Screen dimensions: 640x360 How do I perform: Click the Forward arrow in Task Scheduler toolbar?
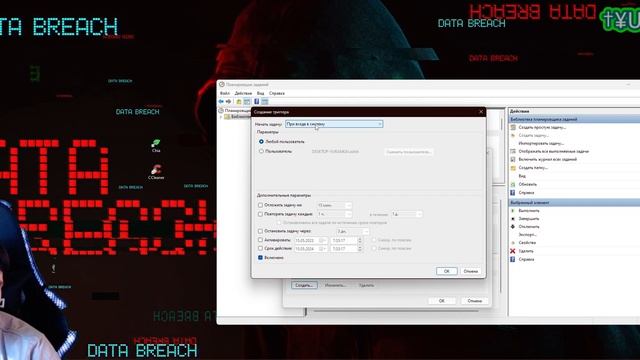tap(229, 101)
